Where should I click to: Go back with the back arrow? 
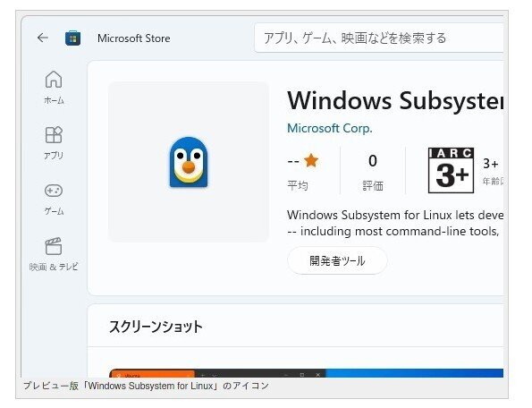[x=42, y=38]
